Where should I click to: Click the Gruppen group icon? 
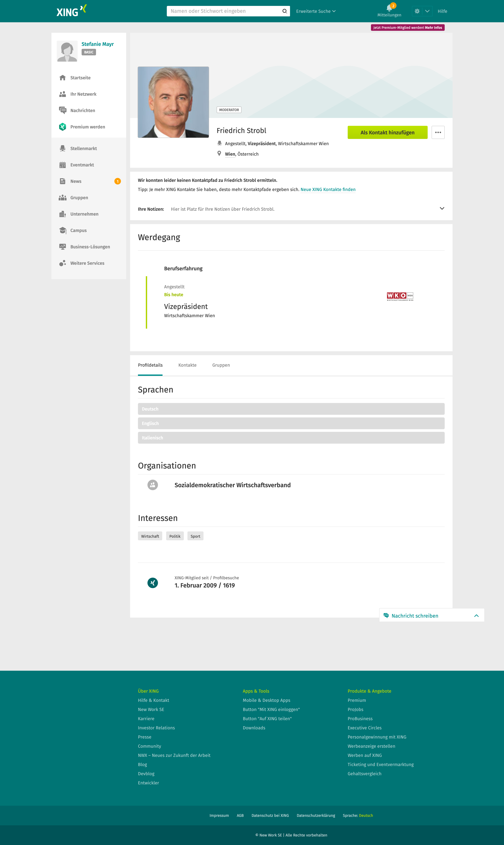click(62, 198)
